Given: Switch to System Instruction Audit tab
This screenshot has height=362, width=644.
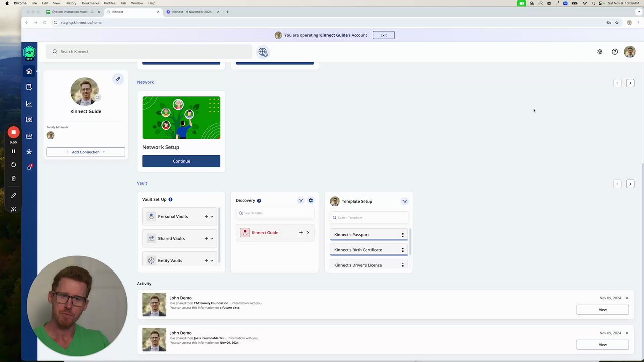Looking at the screenshot, I should click(x=72, y=12).
